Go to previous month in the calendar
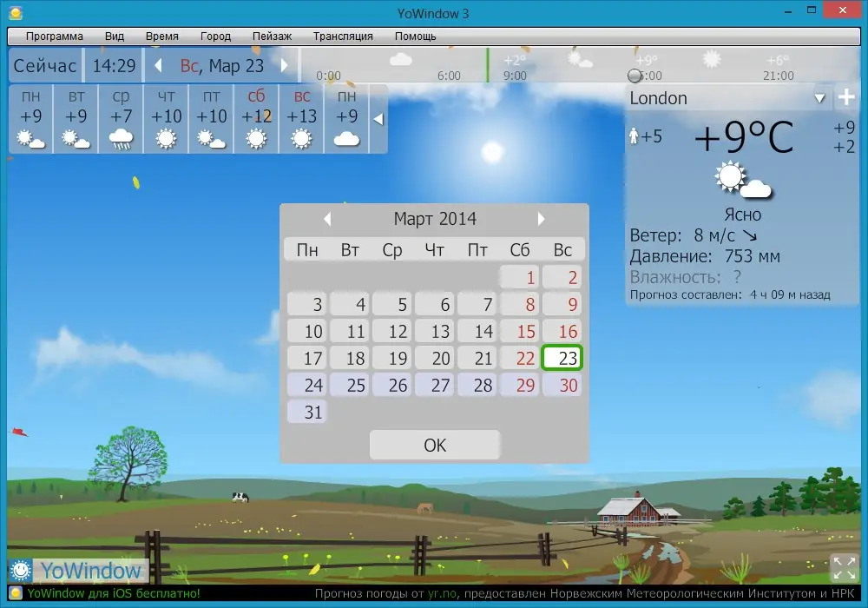Viewport: 868px width, 608px height. 327,219
